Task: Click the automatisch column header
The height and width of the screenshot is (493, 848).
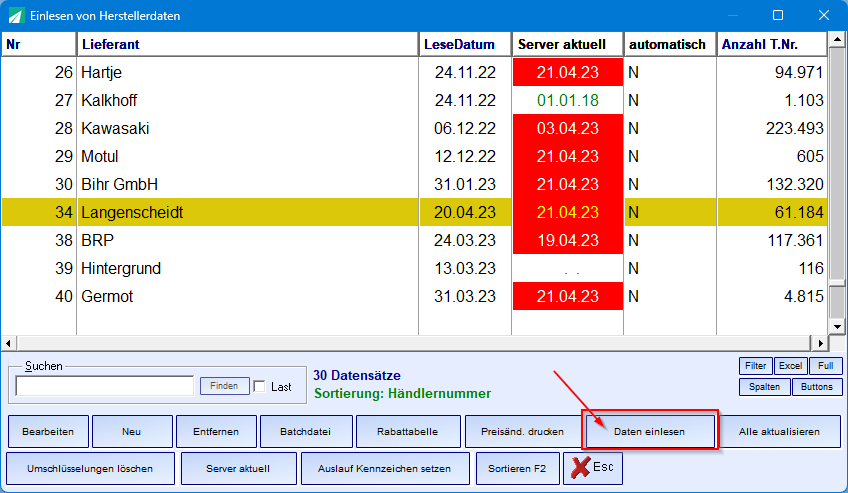Action: pyautogui.click(x=670, y=44)
